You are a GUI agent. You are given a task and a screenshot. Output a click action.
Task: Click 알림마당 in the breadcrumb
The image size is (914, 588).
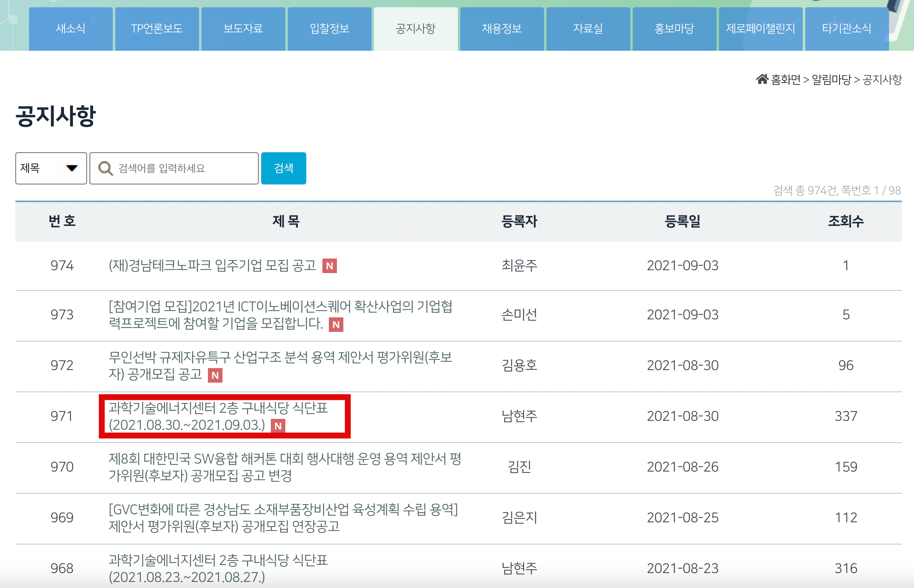(831, 80)
